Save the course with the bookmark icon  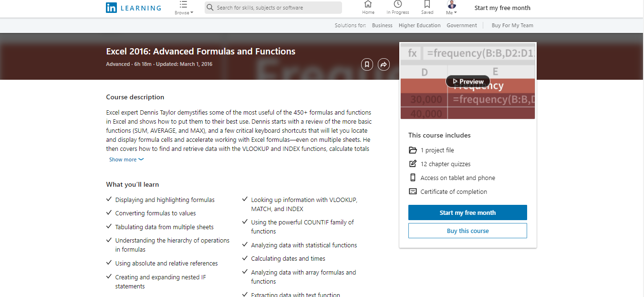click(367, 64)
